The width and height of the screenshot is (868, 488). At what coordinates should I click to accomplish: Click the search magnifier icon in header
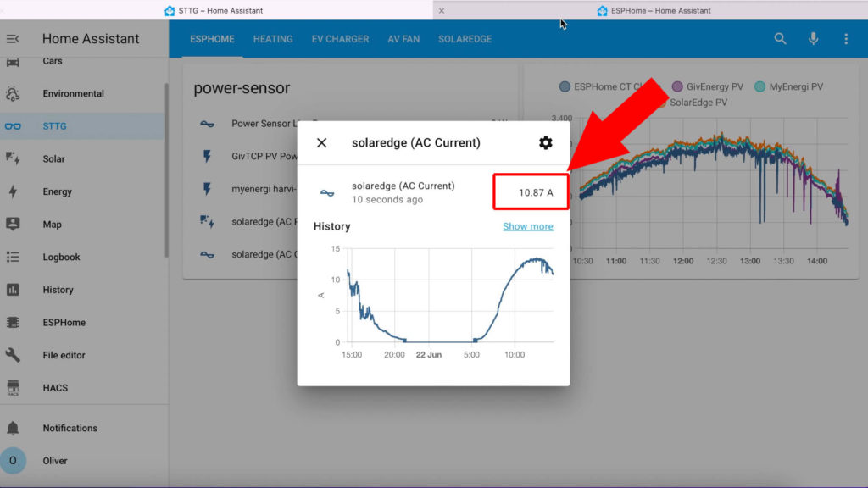780,39
